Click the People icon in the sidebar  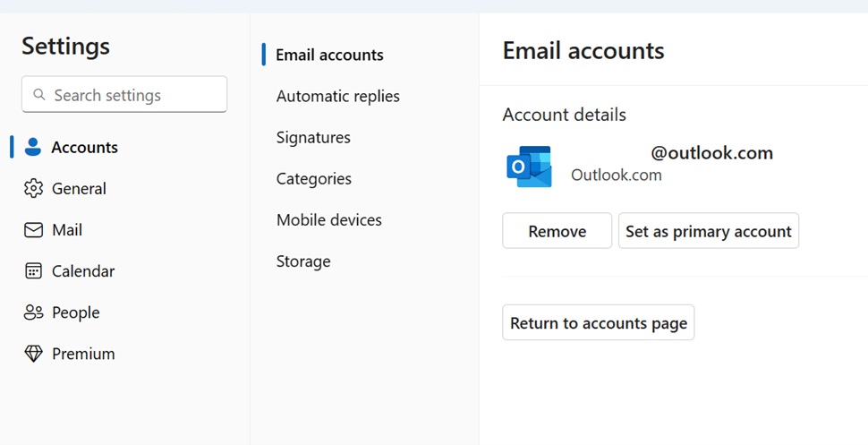[33, 312]
